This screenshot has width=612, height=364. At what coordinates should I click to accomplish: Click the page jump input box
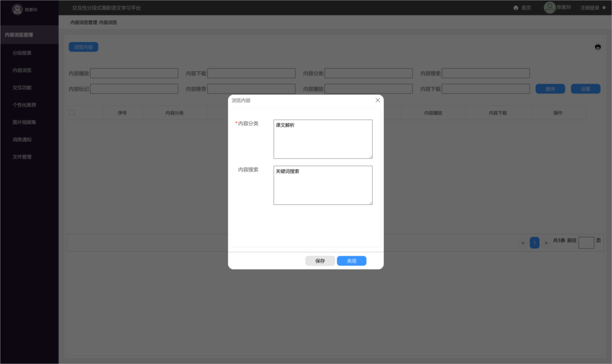586,243
